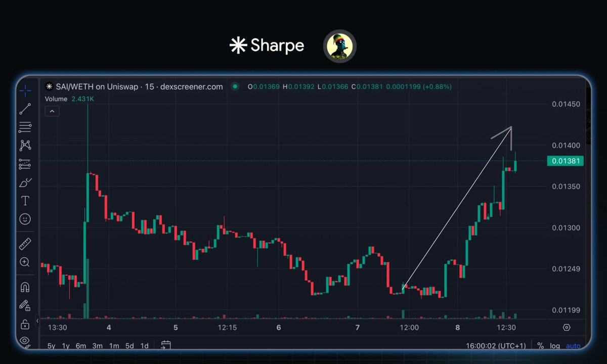
Task: Toggle hide all drawings eye icon
Action: tap(25, 341)
